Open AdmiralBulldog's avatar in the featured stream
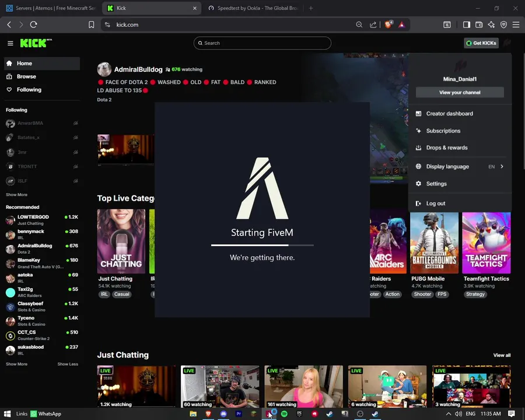This screenshot has width=525, height=420. tap(104, 69)
